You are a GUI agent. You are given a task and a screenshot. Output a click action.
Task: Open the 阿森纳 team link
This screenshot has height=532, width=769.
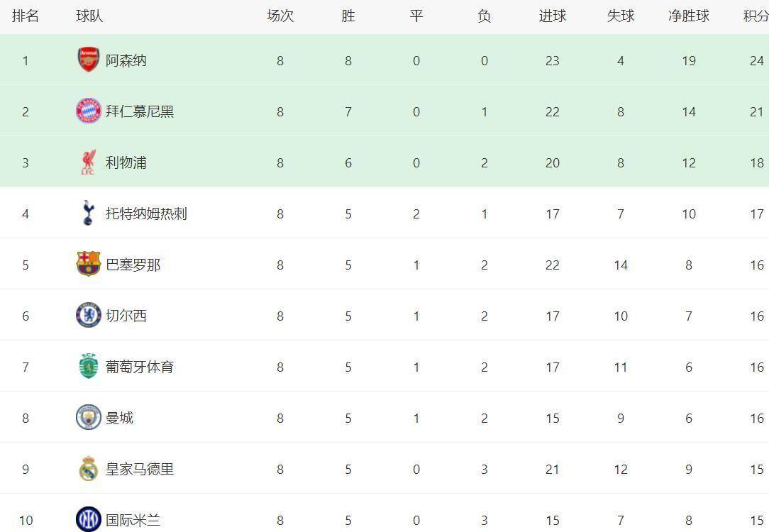(126, 60)
